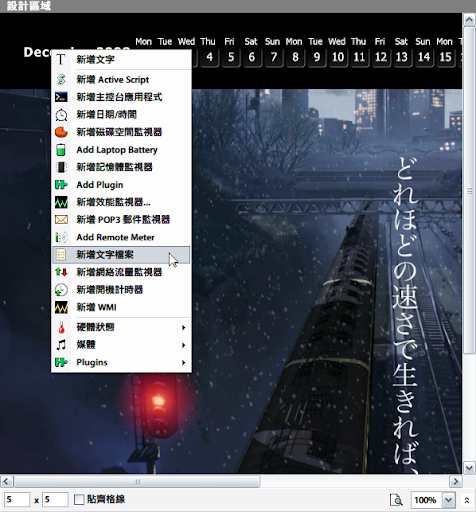The image size is (476, 512).
Task: Choose 新增 WMI menu entry
Action: [x=121, y=307]
